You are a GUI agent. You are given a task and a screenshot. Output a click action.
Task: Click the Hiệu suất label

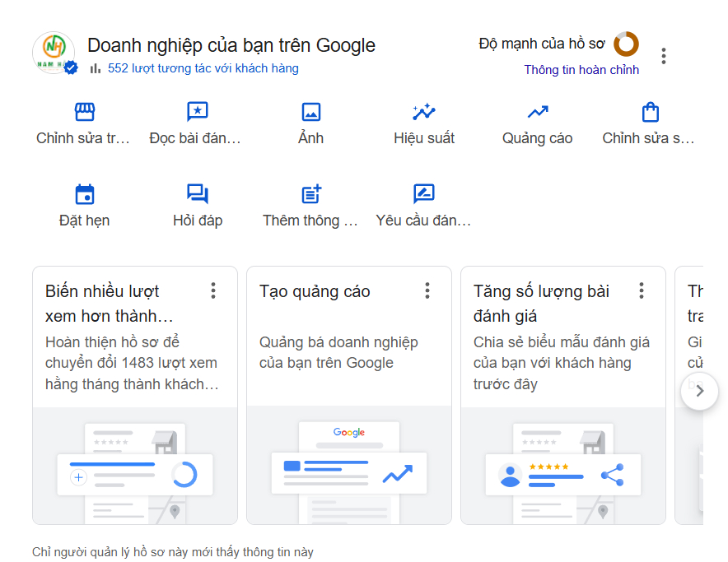424,138
